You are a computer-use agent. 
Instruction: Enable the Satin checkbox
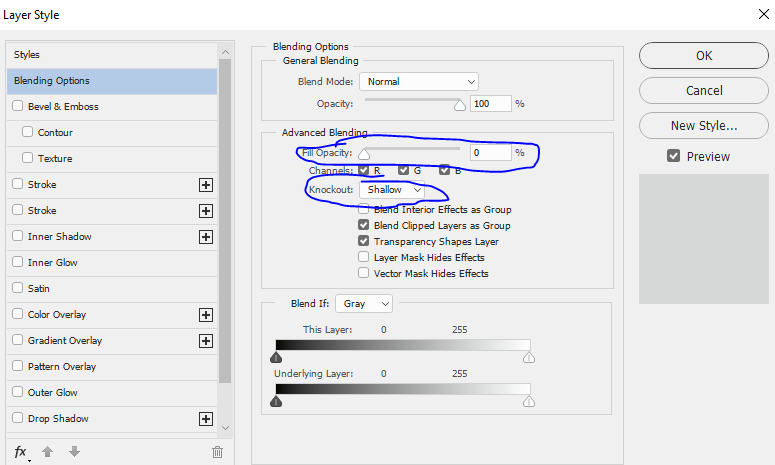(18, 288)
